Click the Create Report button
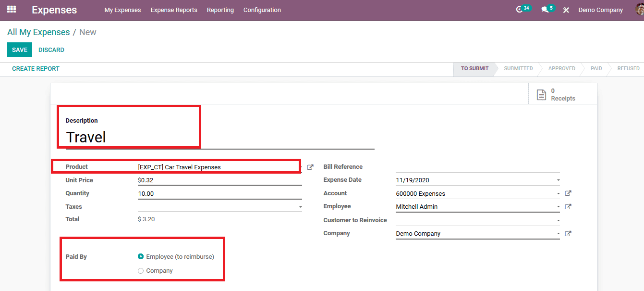Viewport: 644px width, 291px height. (x=36, y=69)
